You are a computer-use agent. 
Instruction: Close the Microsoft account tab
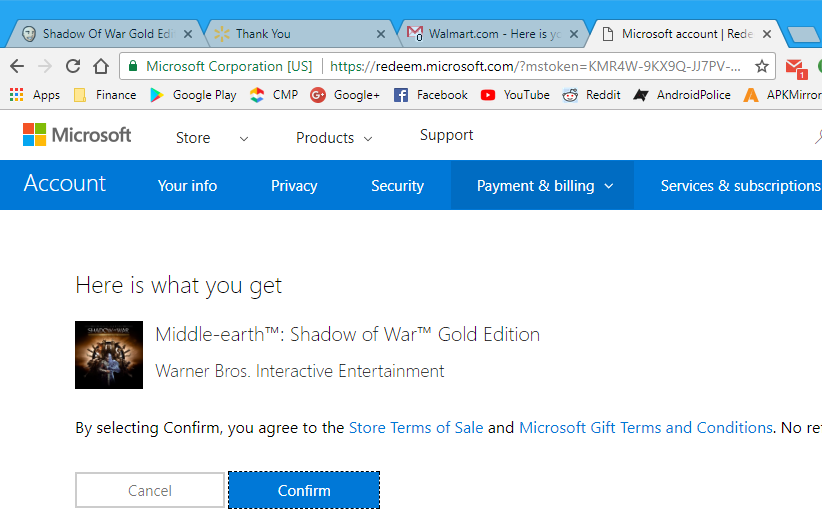(766, 34)
